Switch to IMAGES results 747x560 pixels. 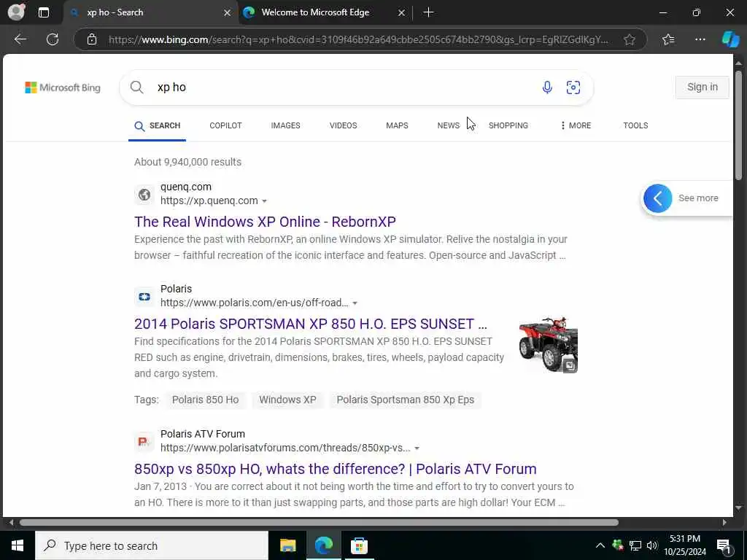click(285, 125)
